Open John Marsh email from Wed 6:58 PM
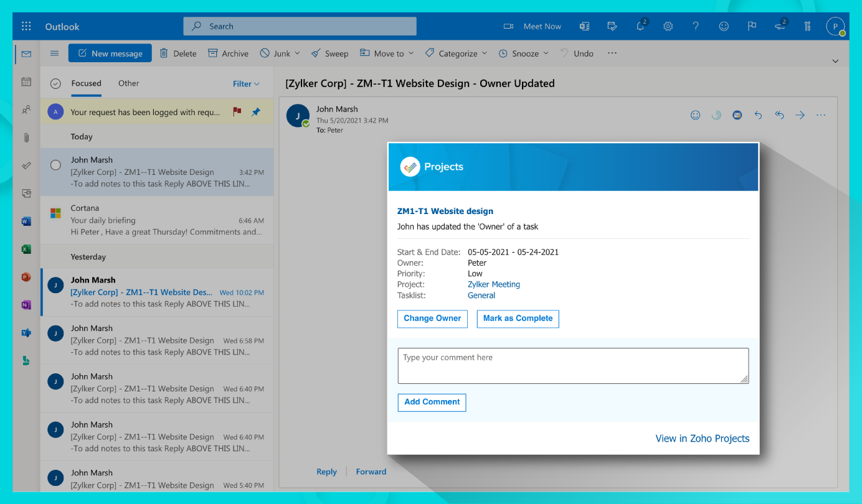The width and height of the screenshot is (862, 504). [x=157, y=340]
